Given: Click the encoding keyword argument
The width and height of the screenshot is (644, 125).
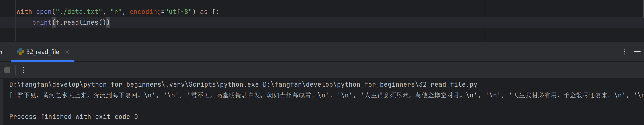Looking at the screenshot, I should [145, 12].
